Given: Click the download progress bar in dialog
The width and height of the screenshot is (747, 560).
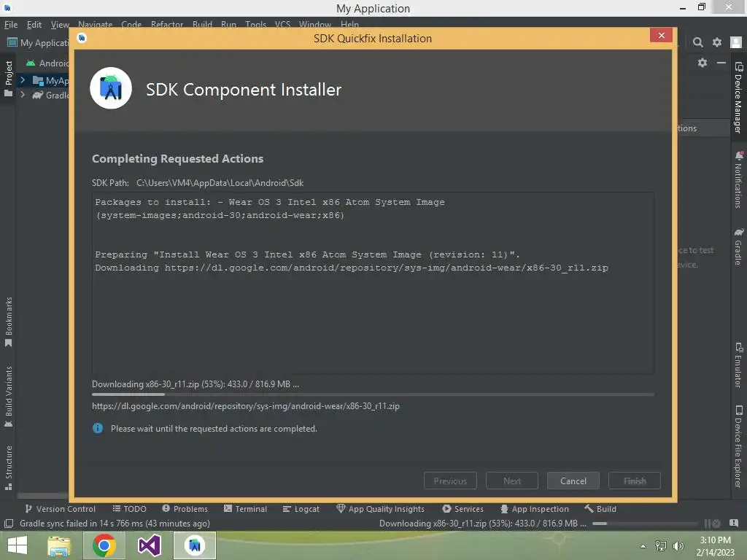Looking at the screenshot, I should pos(373,394).
